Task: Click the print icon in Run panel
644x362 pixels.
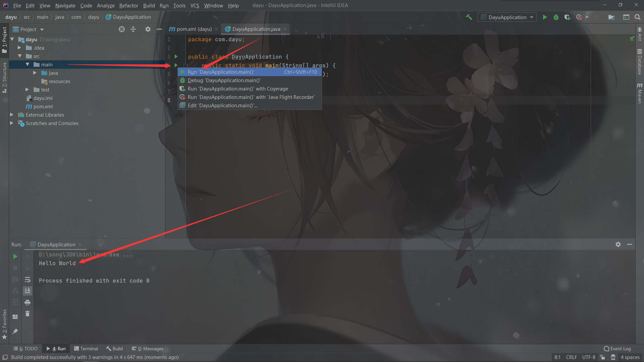Action: [x=28, y=302]
